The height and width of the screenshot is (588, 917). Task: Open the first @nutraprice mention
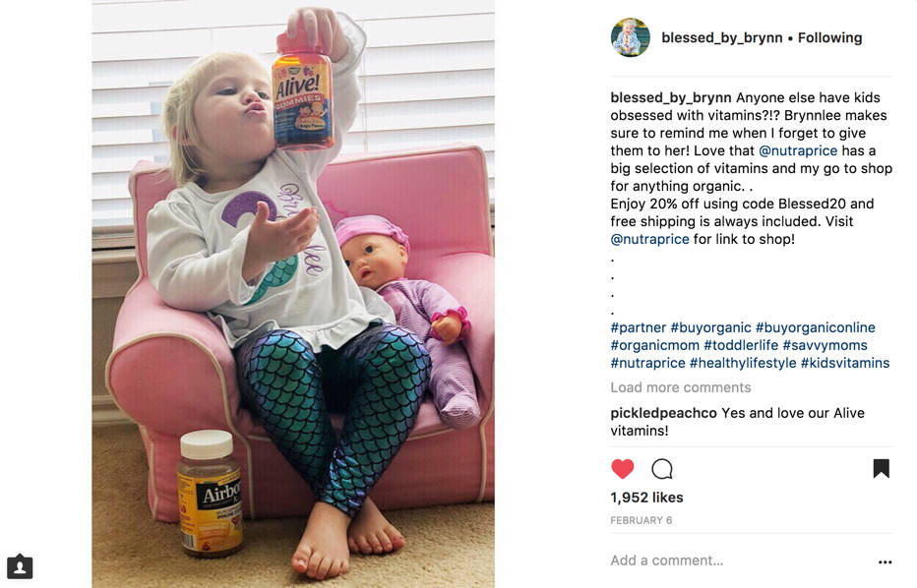point(798,150)
